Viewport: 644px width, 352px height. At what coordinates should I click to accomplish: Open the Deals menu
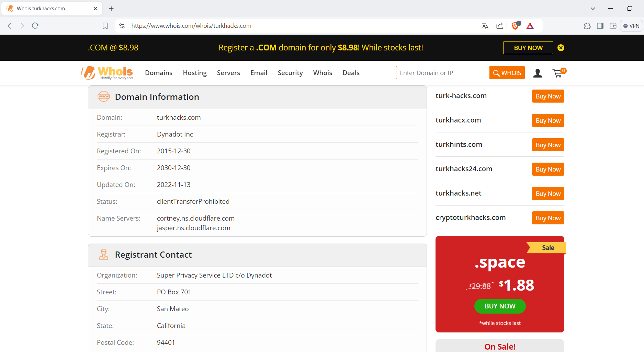(x=351, y=73)
